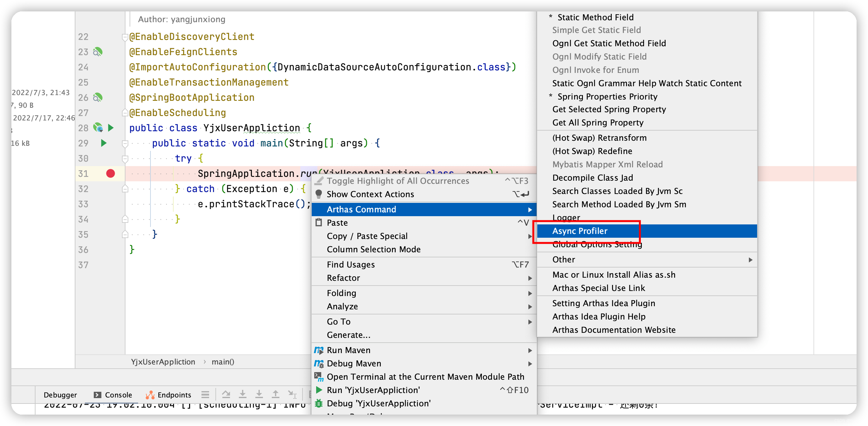The height and width of the screenshot is (426, 868).
Task: Click the terminal icon for Open Terminal at Maven Module Path
Action: [x=319, y=377]
